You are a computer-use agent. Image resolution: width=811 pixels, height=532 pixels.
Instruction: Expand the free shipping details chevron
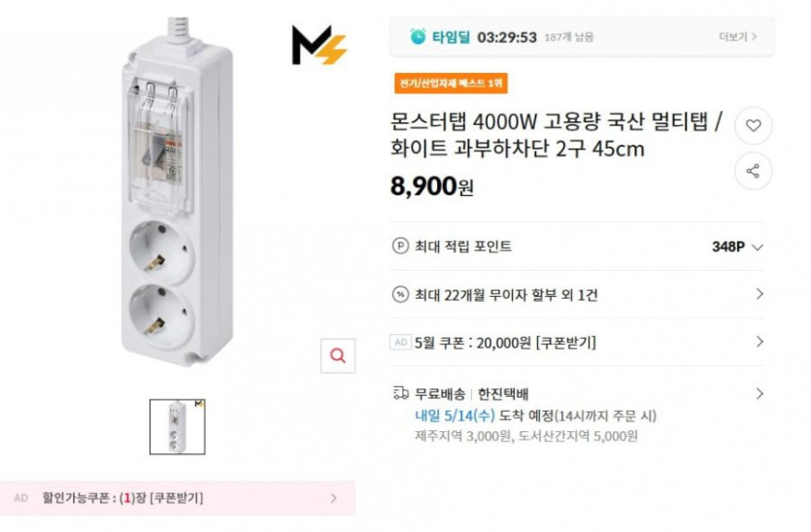coord(760,393)
